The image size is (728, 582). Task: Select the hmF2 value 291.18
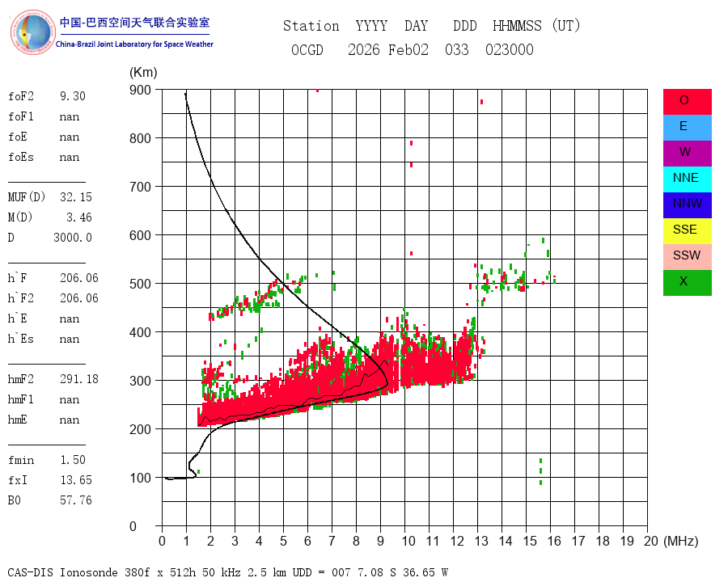[78, 379]
